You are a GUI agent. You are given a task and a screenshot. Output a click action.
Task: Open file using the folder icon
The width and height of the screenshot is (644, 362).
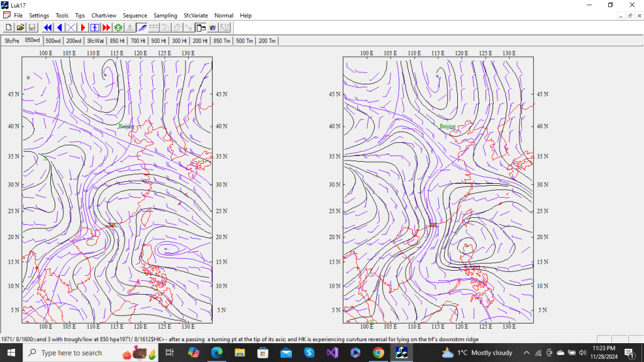point(20,28)
